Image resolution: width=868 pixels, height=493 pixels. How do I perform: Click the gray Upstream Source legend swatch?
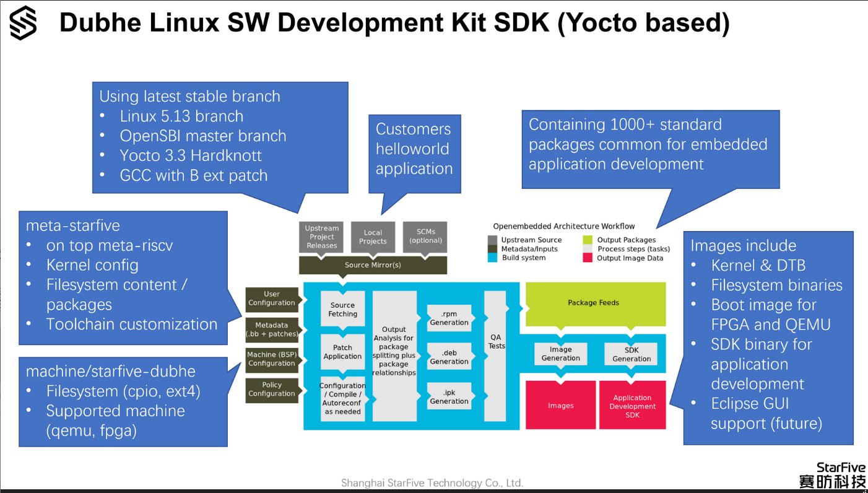click(x=492, y=240)
